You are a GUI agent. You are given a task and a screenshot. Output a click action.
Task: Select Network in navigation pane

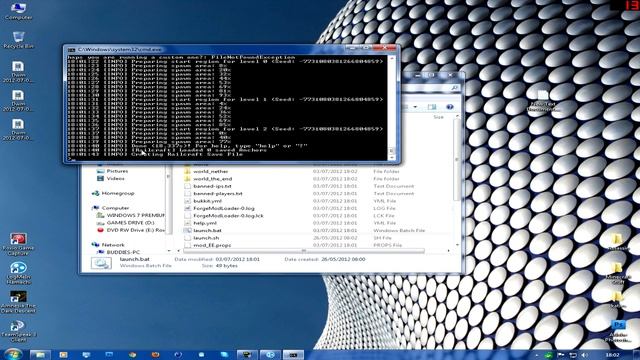[113, 244]
